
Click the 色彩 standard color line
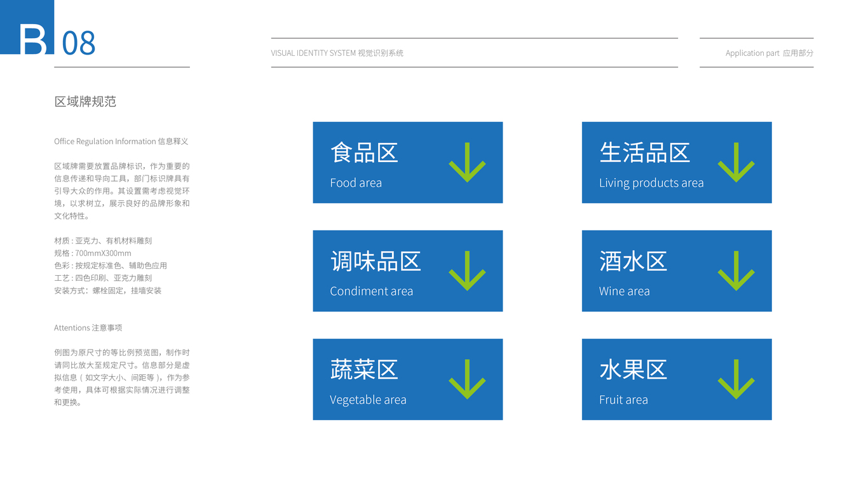point(111,266)
